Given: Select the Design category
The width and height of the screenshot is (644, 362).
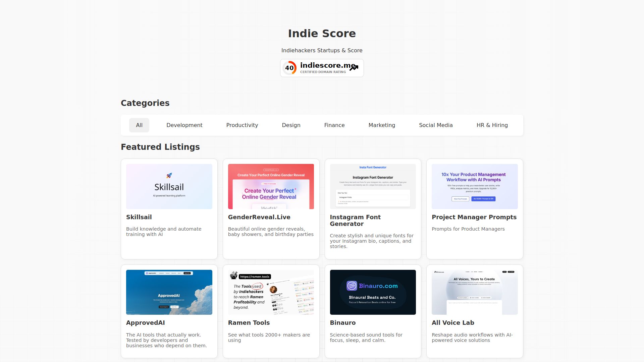Looking at the screenshot, I should tap(291, 125).
